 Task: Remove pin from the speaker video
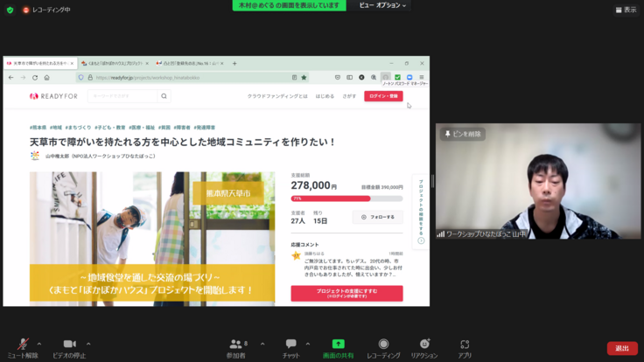tap(463, 134)
